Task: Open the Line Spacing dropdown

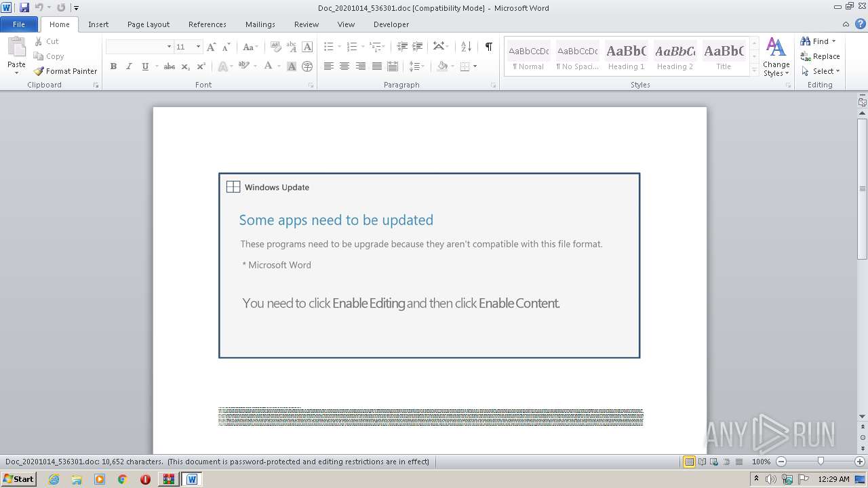Action: pos(416,66)
